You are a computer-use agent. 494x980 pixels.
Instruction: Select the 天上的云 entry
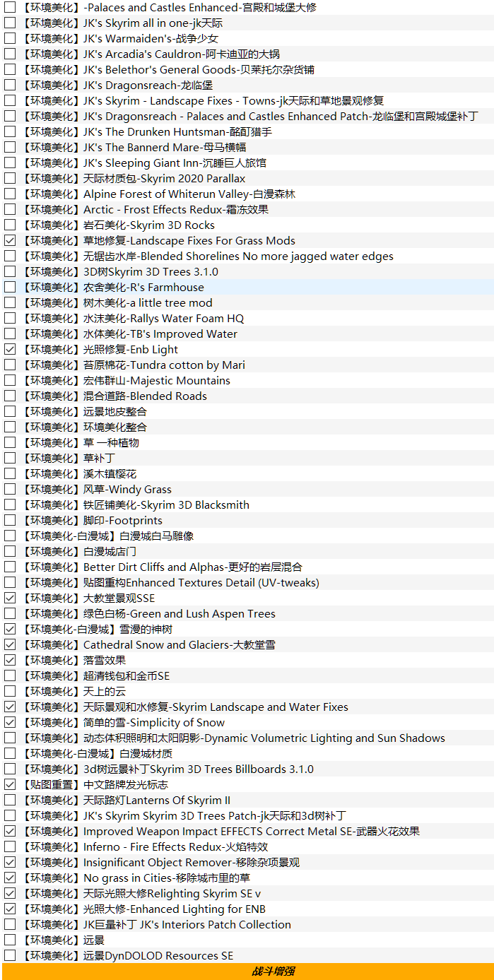click(x=74, y=691)
